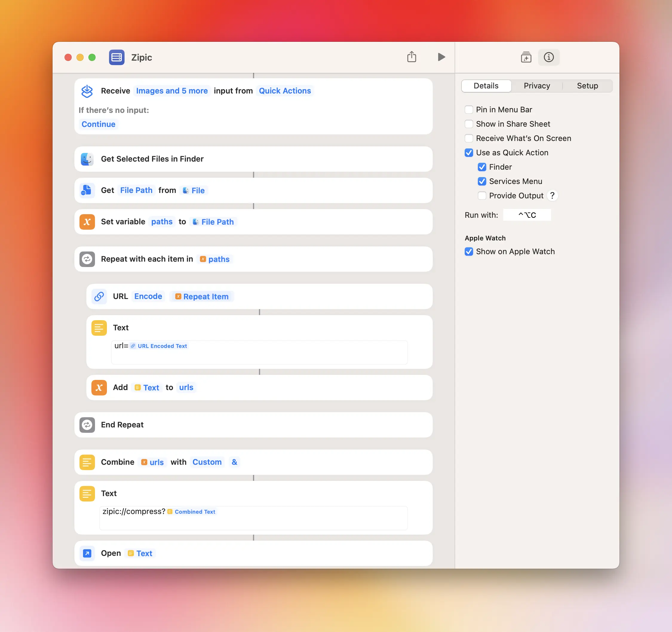Click the Provide Output help question mark
The width and height of the screenshot is (672, 632).
point(552,195)
